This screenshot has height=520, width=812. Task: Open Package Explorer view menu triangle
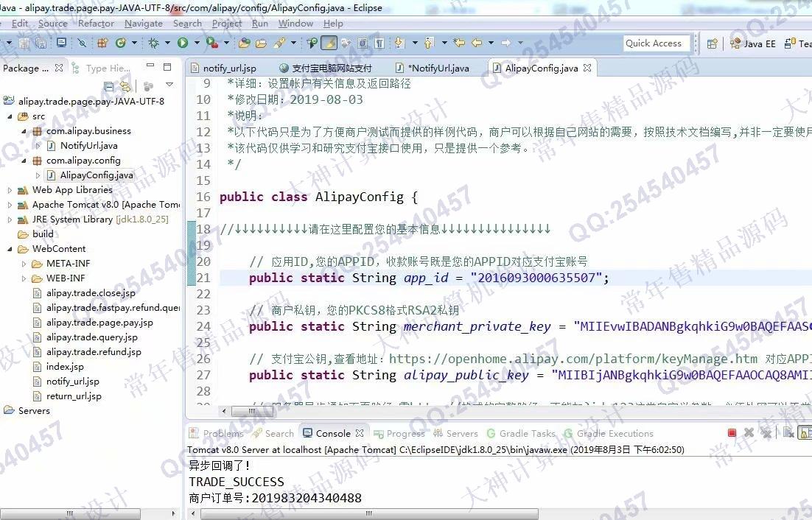[x=169, y=85]
